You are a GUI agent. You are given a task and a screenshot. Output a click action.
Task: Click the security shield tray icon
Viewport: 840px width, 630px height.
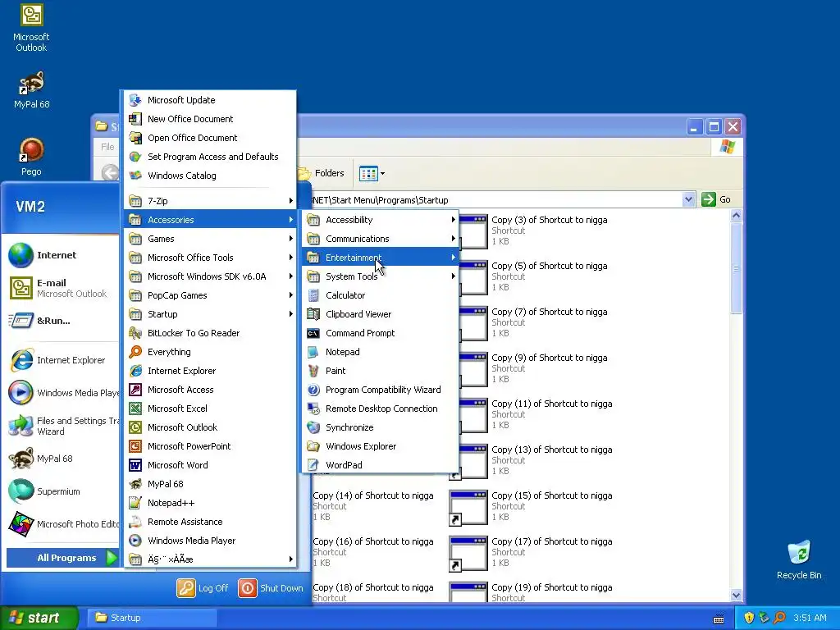749,618
